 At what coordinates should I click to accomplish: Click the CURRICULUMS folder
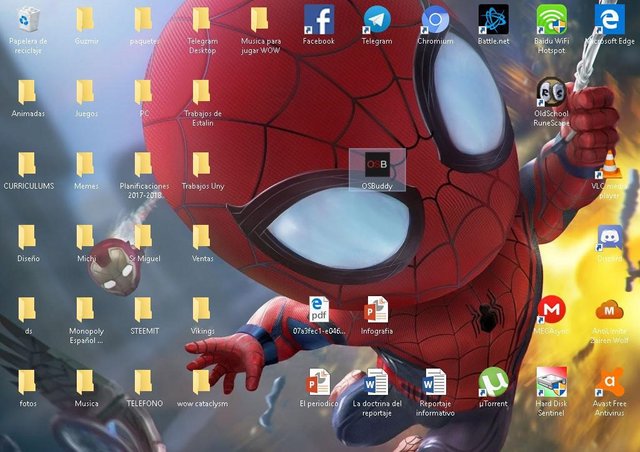pos(29,165)
